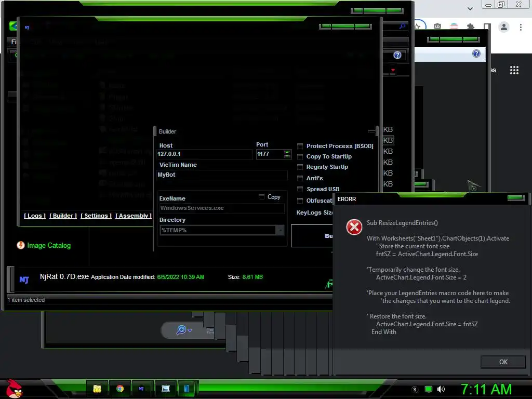
Task: Check the Copy checkbox above ExeName
Action: click(x=261, y=197)
